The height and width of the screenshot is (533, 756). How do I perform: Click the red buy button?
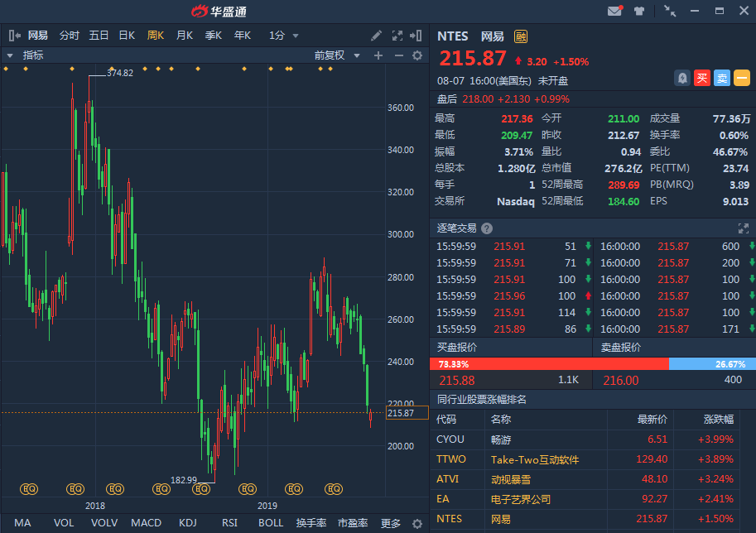point(702,78)
